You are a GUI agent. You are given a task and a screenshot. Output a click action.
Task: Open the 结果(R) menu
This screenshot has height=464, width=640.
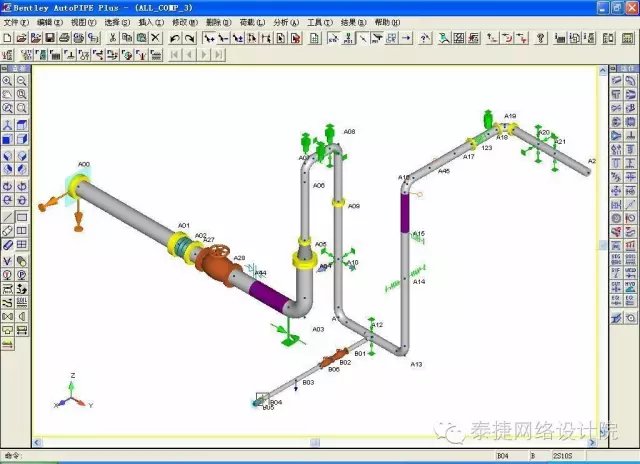352,21
